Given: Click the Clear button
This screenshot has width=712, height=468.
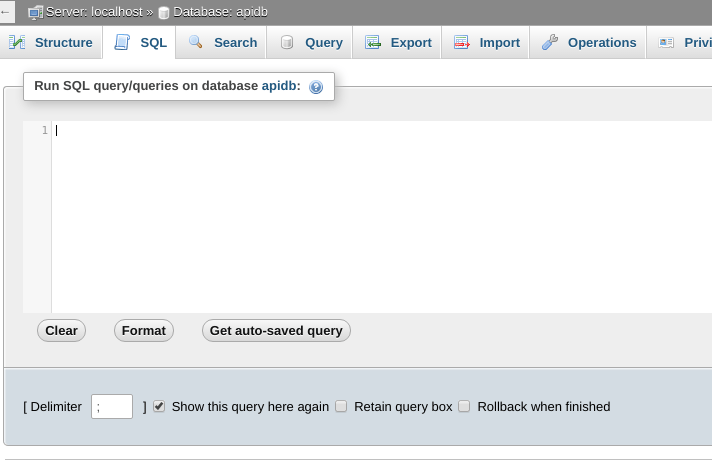Looking at the screenshot, I should (61, 330).
